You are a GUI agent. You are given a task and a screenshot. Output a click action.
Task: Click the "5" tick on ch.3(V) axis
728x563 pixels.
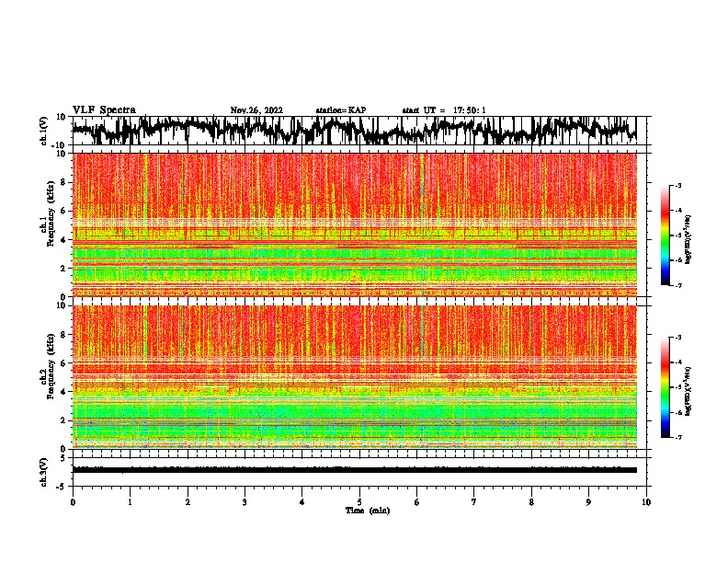coord(64,458)
